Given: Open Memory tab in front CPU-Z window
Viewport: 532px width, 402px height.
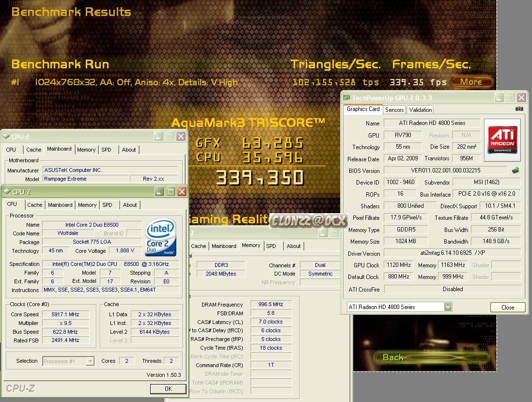Looking at the screenshot, I should click(87, 205).
